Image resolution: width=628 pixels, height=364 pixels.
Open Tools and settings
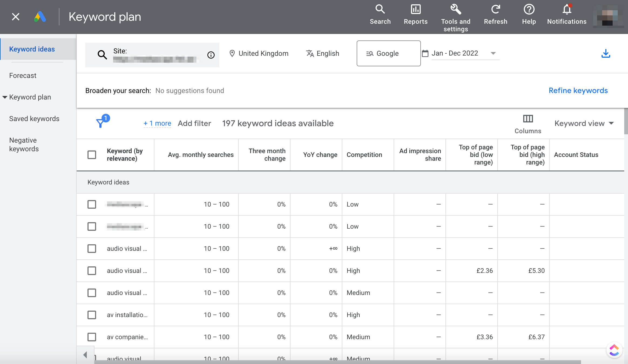pos(456,18)
